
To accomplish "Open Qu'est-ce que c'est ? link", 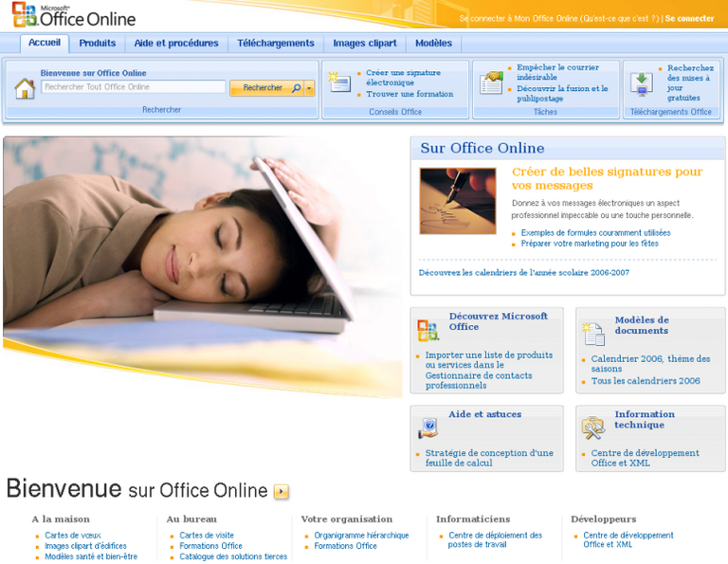I will click(x=619, y=19).
